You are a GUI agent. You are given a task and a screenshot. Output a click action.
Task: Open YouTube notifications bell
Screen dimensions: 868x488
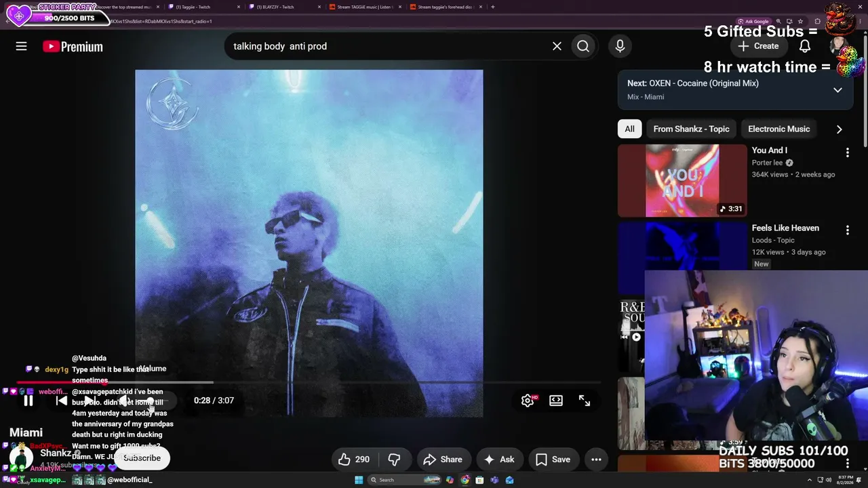point(805,46)
